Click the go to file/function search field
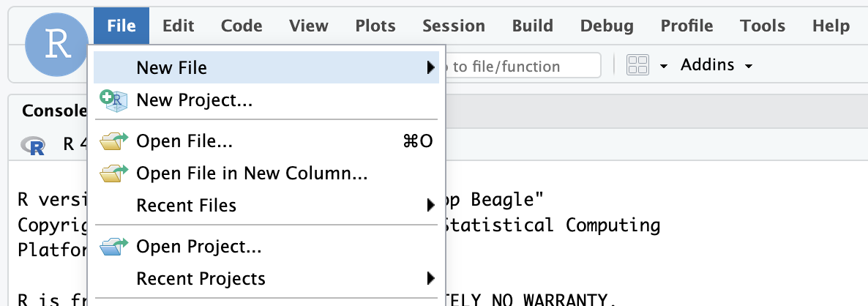This screenshot has height=306, width=868. pos(520,67)
